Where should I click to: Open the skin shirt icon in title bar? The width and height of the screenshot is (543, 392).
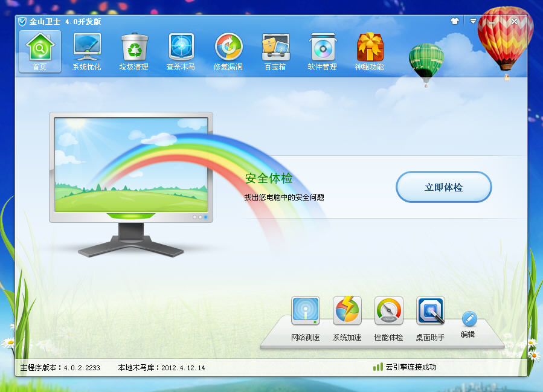[455, 22]
